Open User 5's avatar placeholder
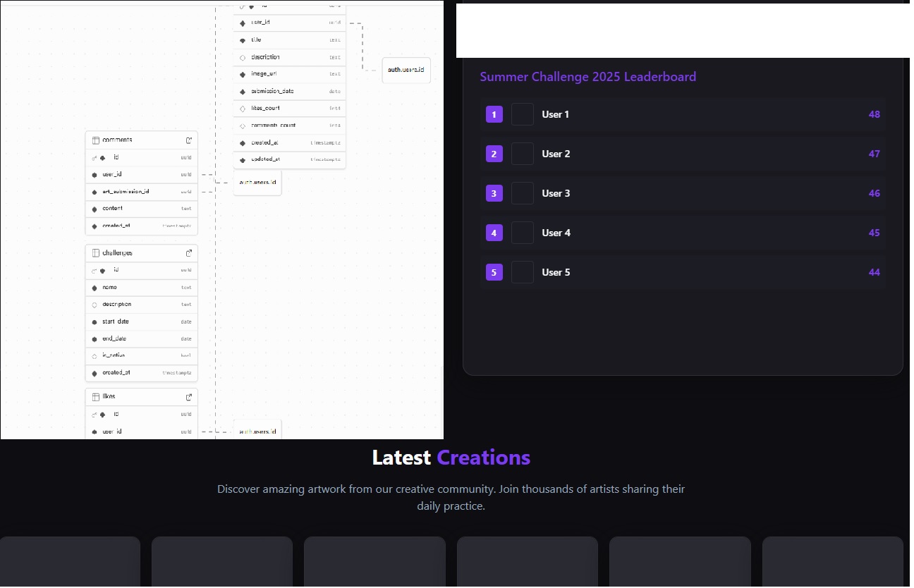The image size is (914, 588). coord(523,272)
